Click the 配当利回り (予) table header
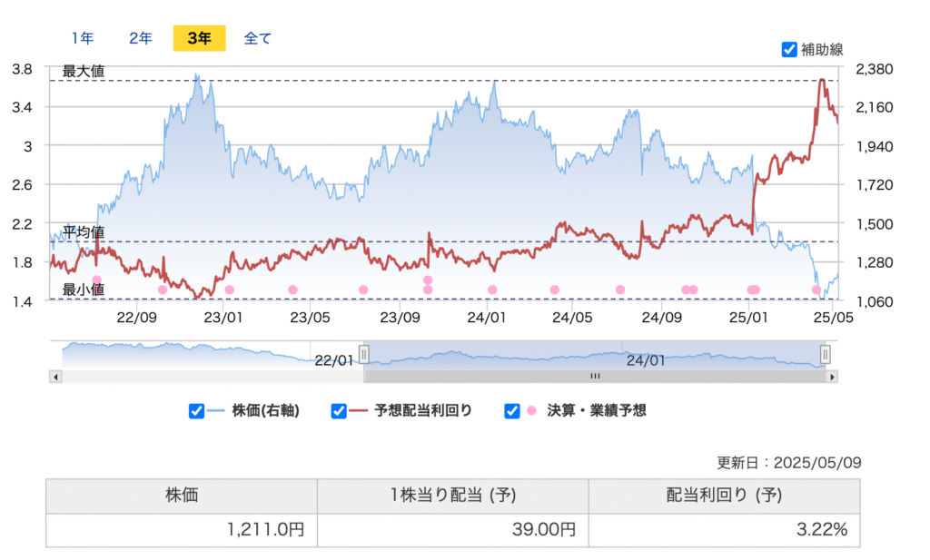The width and height of the screenshot is (930, 560). (724, 496)
